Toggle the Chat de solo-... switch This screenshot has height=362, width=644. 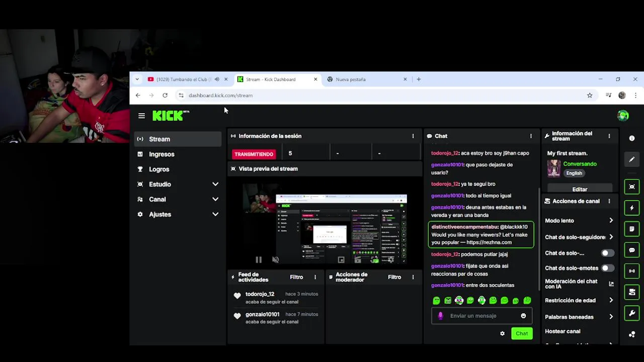coord(608,253)
